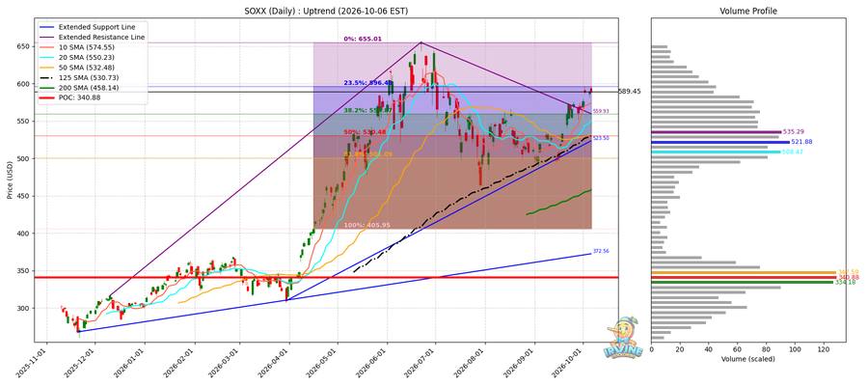This screenshot has width=868, height=386.
Task: Click the 500 price axis tick
Action: [x=24, y=159]
